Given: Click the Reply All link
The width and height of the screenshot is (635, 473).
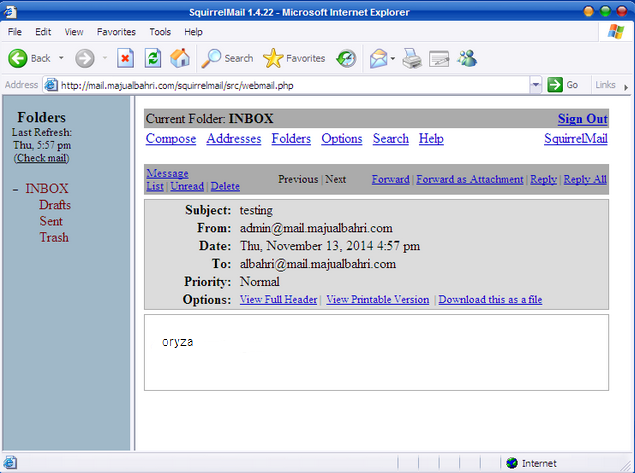Looking at the screenshot, I should coord(585,179).
